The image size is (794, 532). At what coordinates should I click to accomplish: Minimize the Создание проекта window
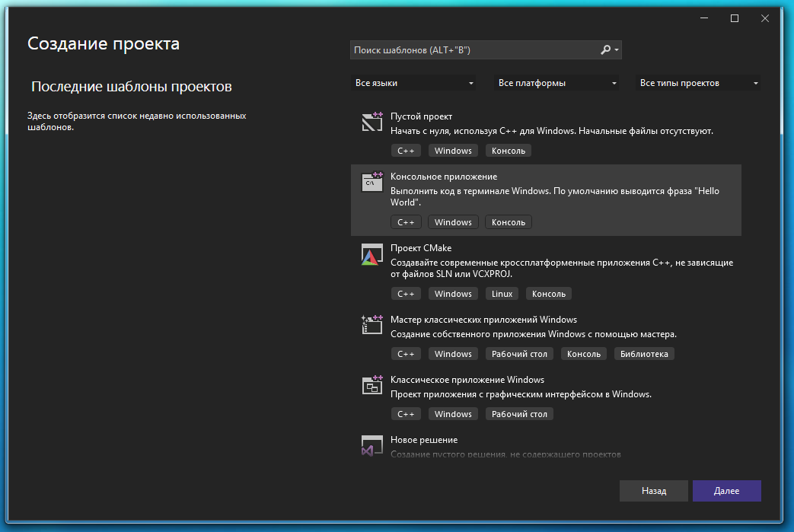point(704,19)
